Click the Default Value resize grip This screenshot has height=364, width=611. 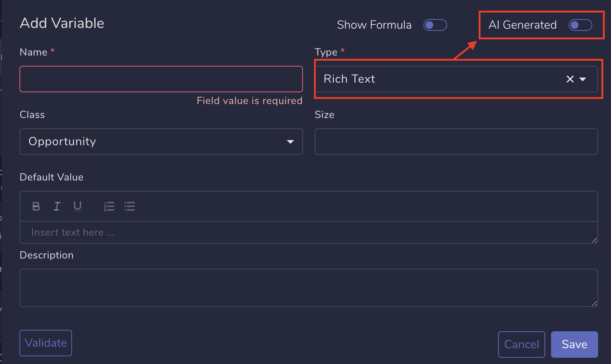[x=595, y=240]
